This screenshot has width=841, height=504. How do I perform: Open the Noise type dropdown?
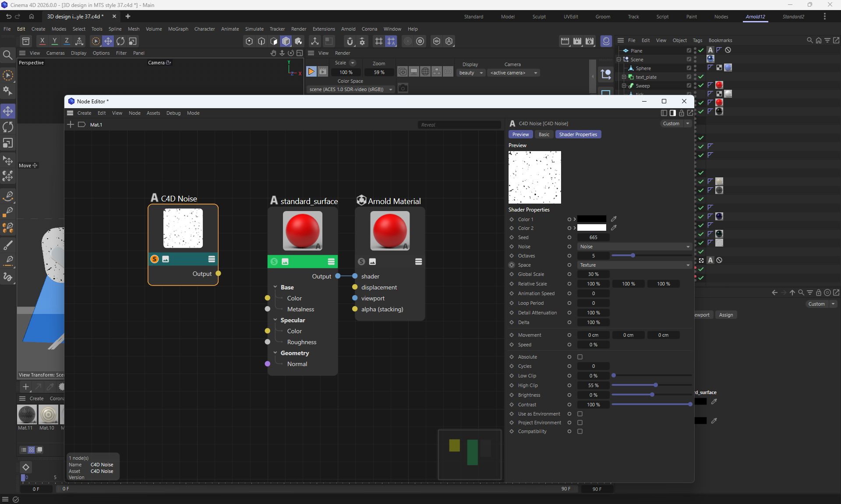[634, 247]
